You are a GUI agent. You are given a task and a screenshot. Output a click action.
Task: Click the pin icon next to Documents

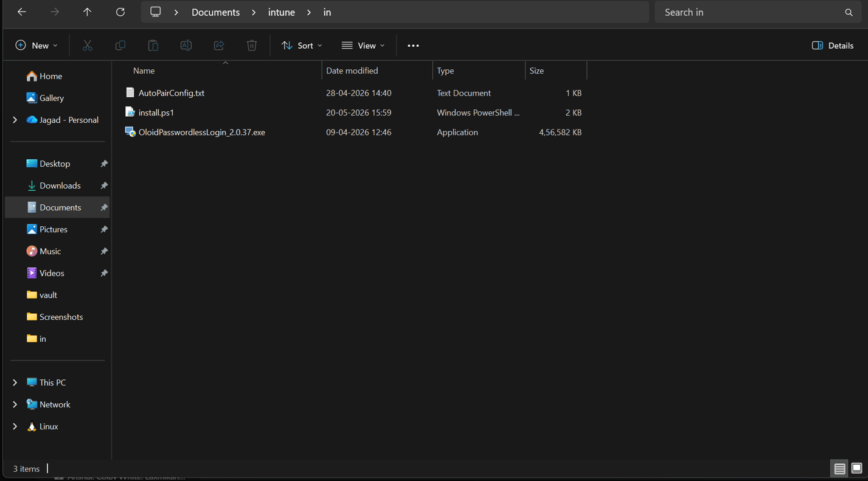(x=104, y=207)
